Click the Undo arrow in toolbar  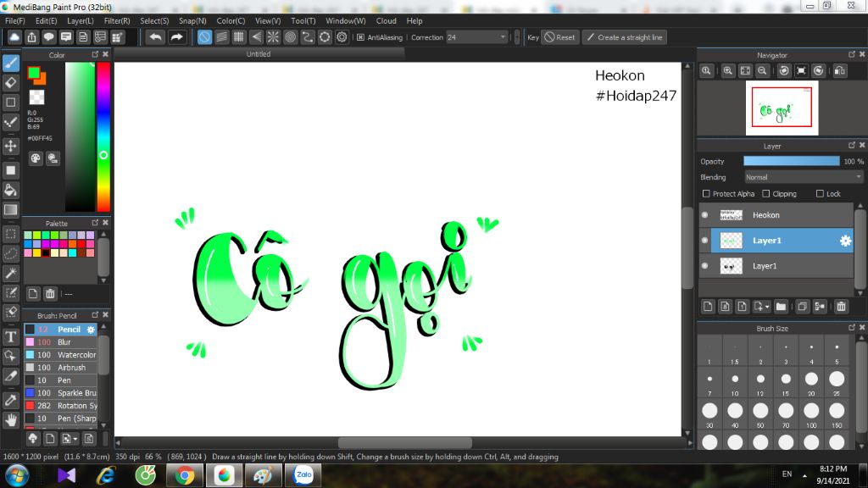[156, 37]
